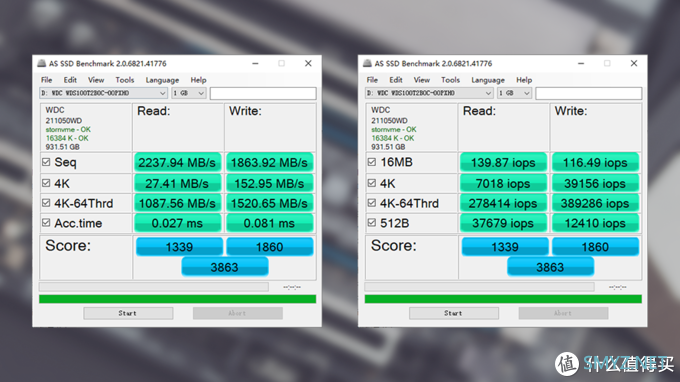Open the Language menu in the left window
This screenshot has width=680, height=382.
(x=162, y=80)
